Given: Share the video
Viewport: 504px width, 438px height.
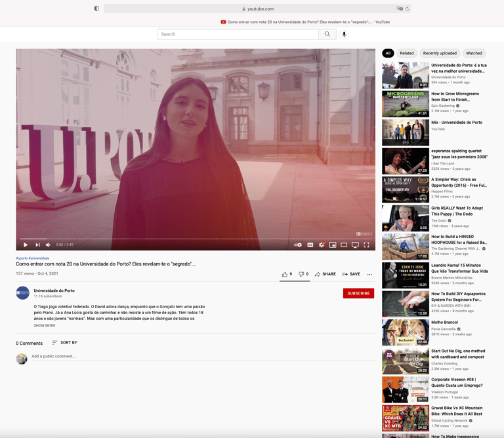Looking at the screenshot, I should click(325, 274).
